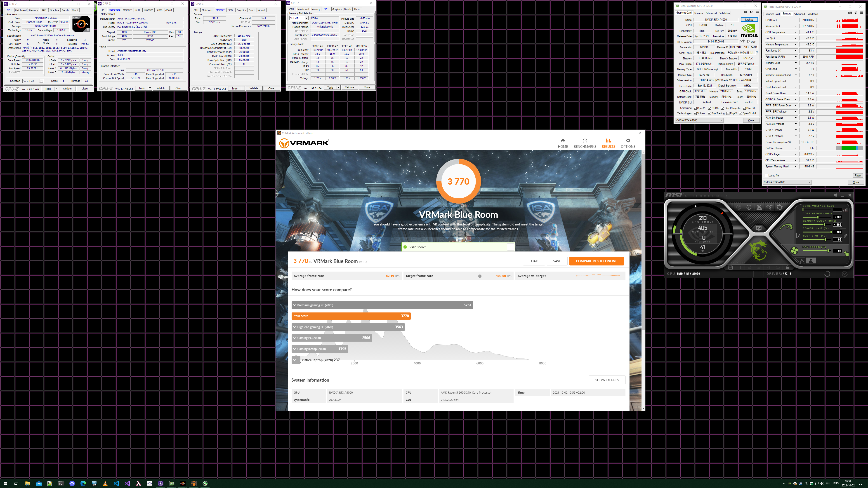Open the Bench tab in the first CPU-Z window
Viewport: 868px width, 488px height.
[x=65, y=10]
